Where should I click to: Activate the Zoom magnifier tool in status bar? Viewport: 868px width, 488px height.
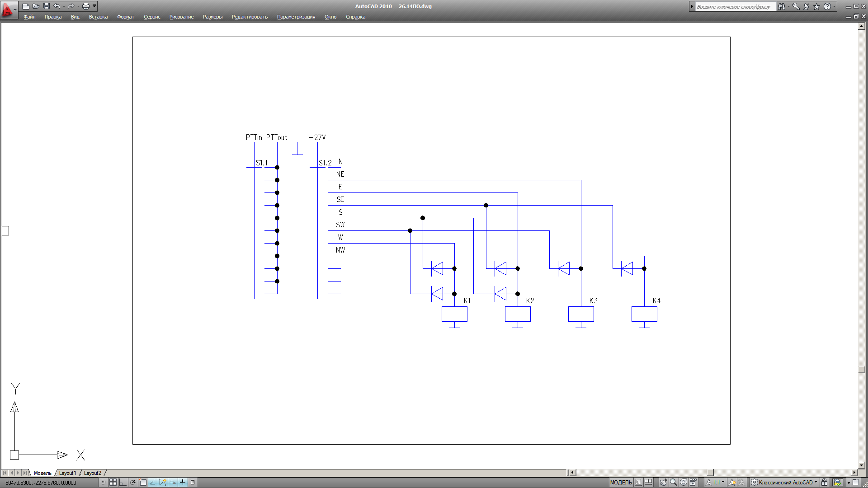tap(674, 483)
